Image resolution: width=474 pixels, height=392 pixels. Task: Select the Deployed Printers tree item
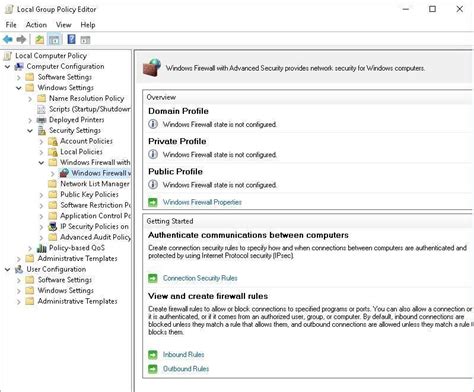click(76, 120)
